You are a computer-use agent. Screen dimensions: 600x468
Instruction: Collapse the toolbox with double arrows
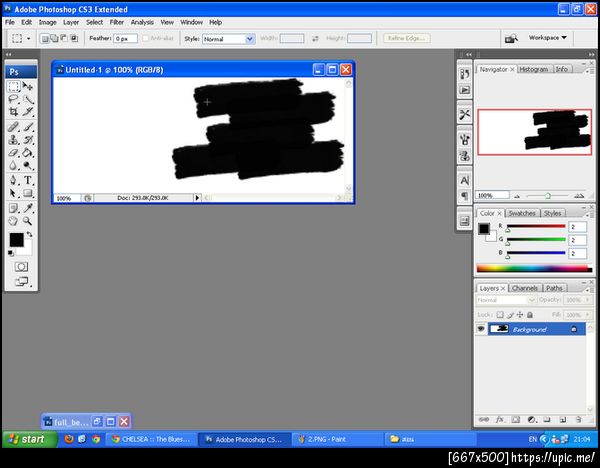pyautogui.click(x=8, y=54)
